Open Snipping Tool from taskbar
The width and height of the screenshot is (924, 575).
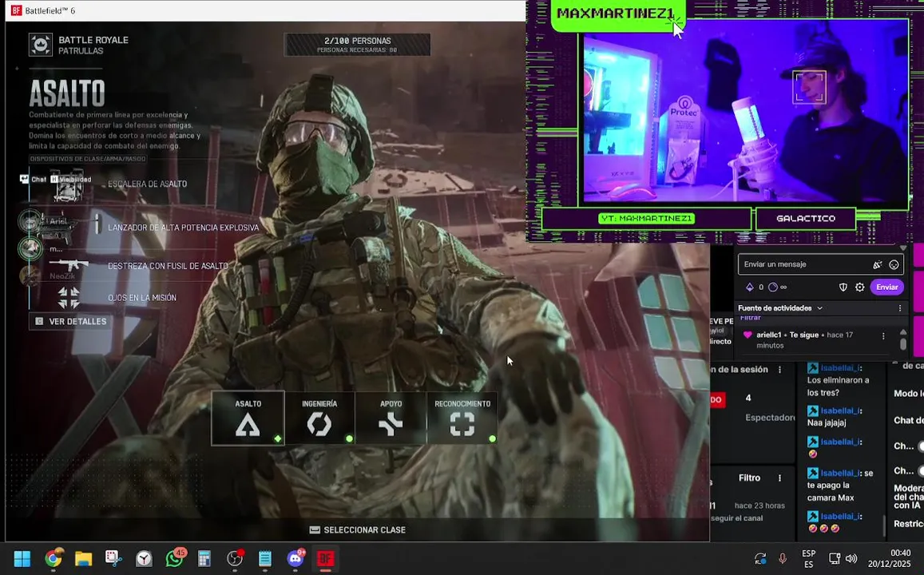click(113, 558)
